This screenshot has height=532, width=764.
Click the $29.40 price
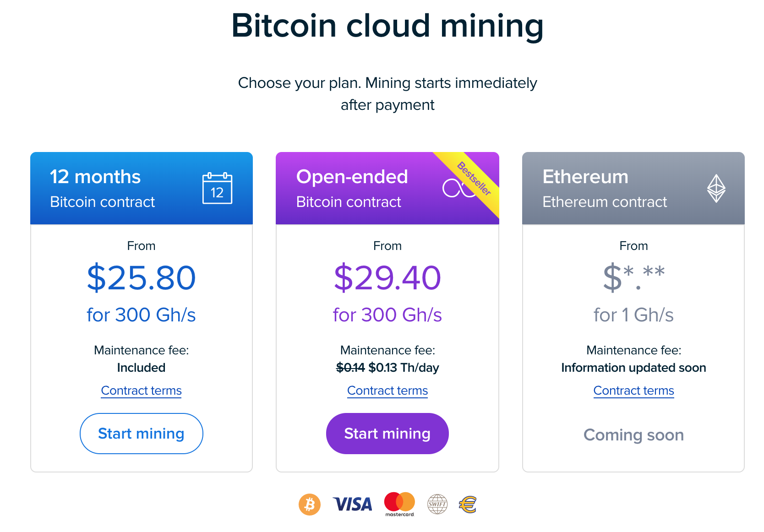tap(387, 278)
